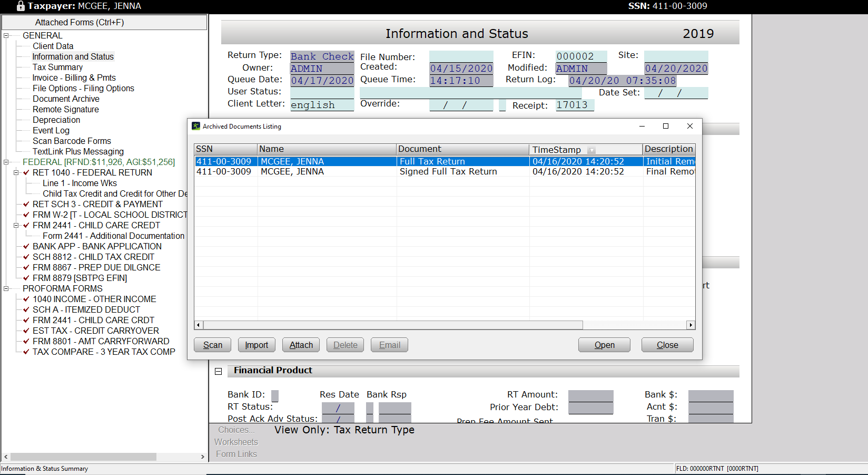
Task: Click the Scan button
Action: [213, 345]
